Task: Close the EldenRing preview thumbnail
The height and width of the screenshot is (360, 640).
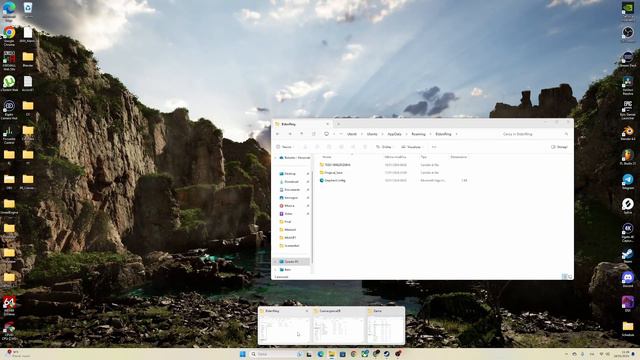Action: [307, 311]
